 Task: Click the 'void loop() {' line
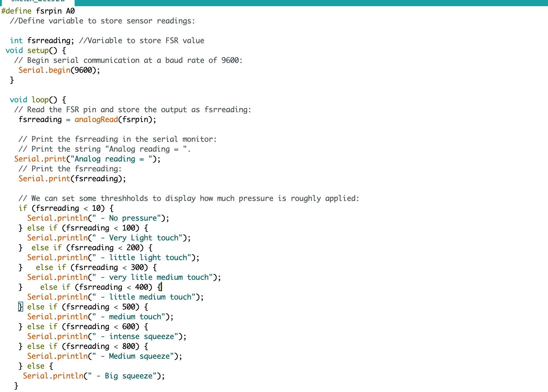pos(38,100)
